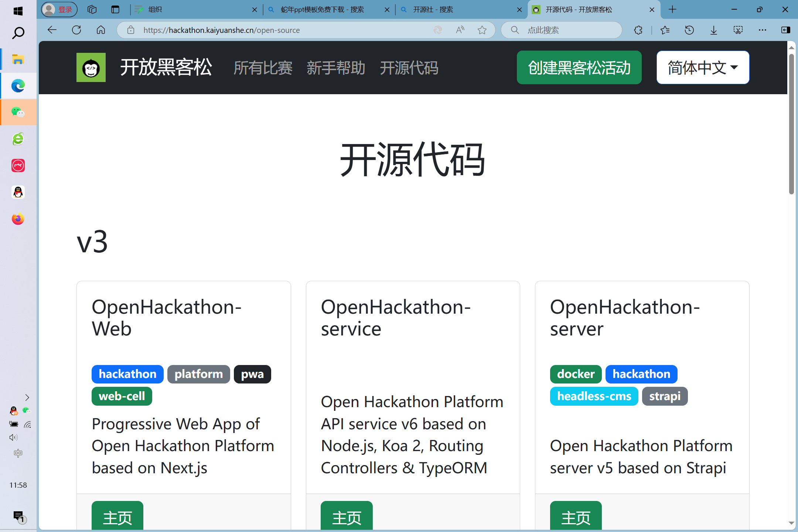Click the page vertical scrollbar thumb
Viewport: 798px width, 532px height.
click(x=791, y=124)
